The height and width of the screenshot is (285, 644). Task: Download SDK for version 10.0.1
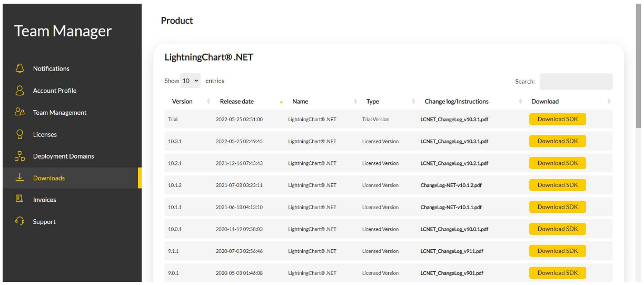pos(558,229)
